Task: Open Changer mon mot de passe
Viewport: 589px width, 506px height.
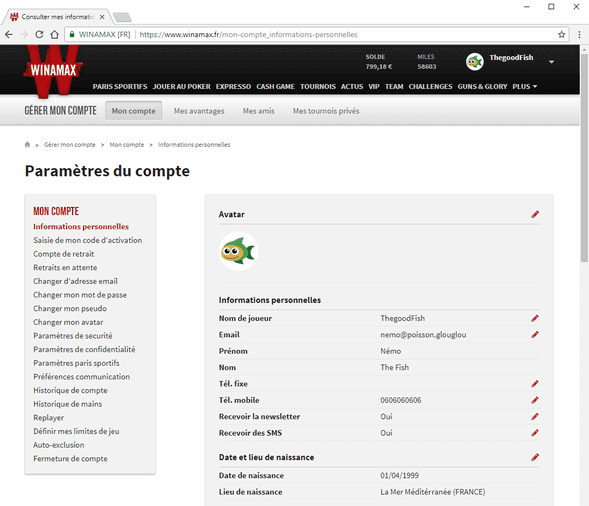Action: [80, 295]
